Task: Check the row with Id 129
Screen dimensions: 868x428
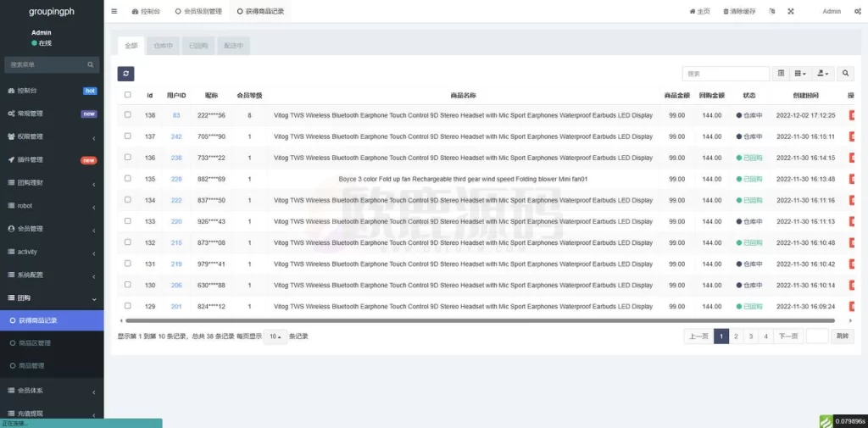Action: pyautogui.click(x=128, y=306)
